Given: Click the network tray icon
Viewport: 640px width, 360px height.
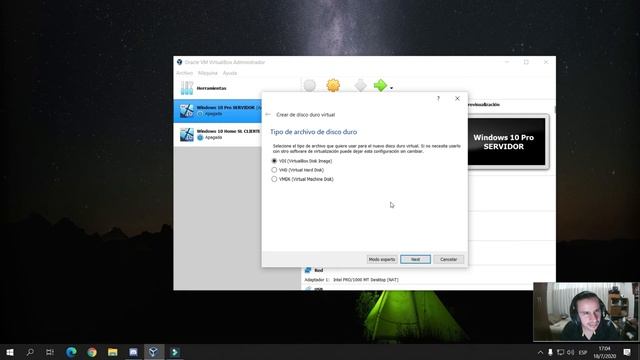Looking at the screenshot, I should [x=560, y=352].
